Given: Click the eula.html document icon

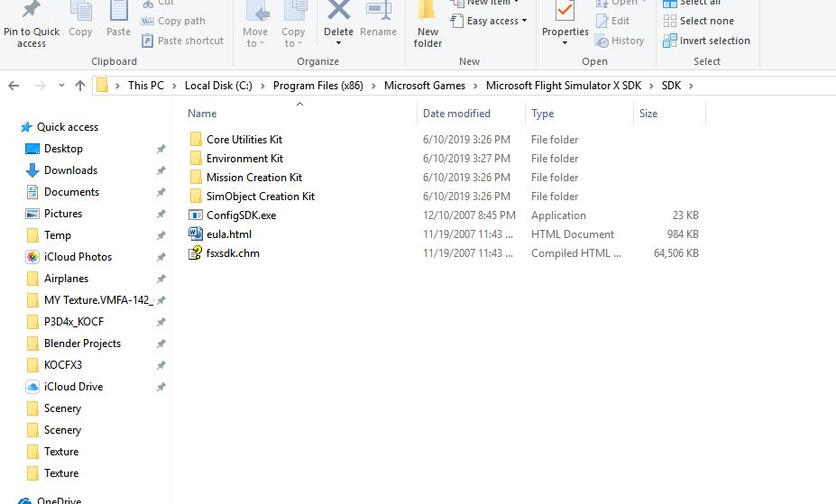Looking at the screenshot, I should pyautogui.click(x=196, y=234).
